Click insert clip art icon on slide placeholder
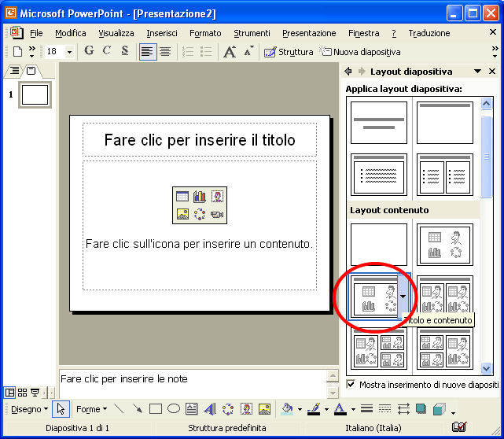 (x=217, y=196)
